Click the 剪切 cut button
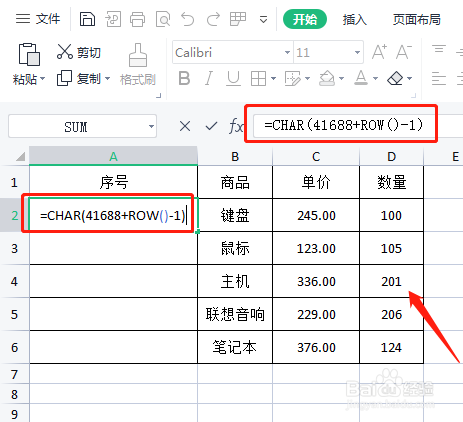Screen dimensions: 463x422 pyautogui.click(x=79, y=52)
